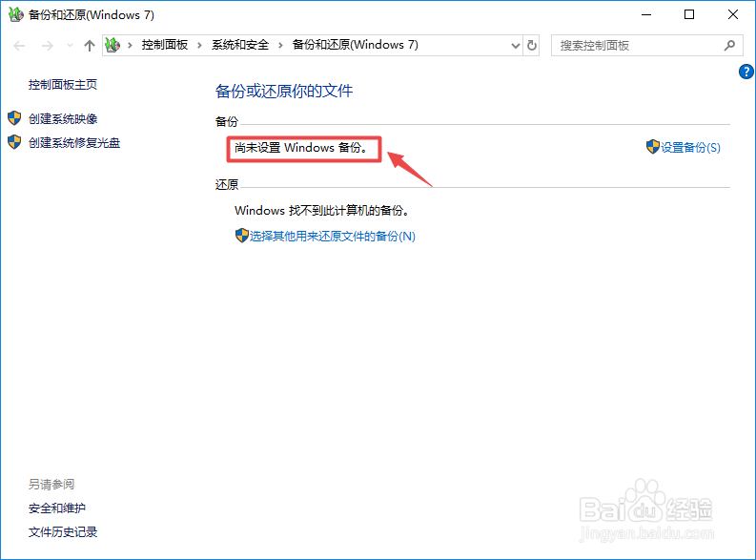Click the Forward navigation arrow
The width and height of the screenshot is (756, 560).
point(48,46)
